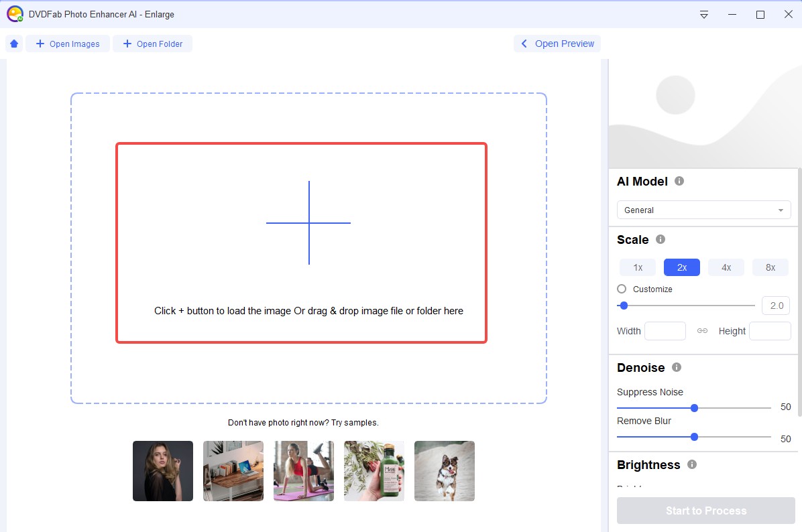
Task: Select the dog sample thumbnail
Action: tap(444, 470)
